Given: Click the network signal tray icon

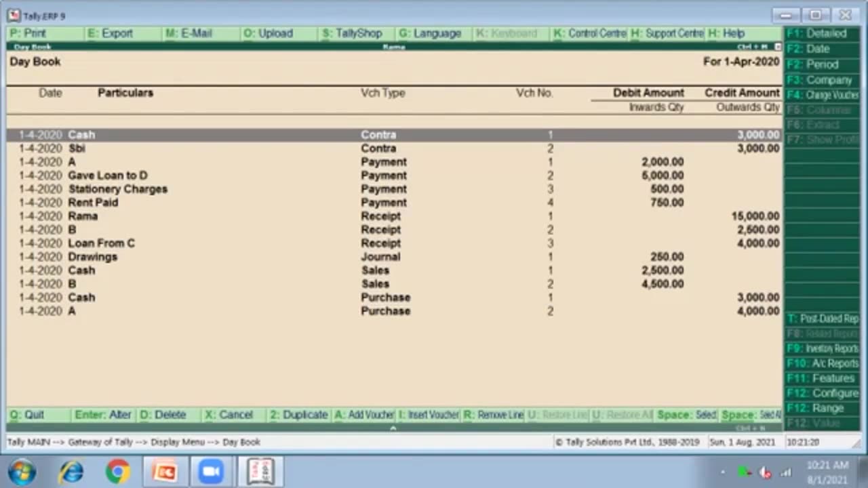Looking at the screenshot, I should pos(787,472).
